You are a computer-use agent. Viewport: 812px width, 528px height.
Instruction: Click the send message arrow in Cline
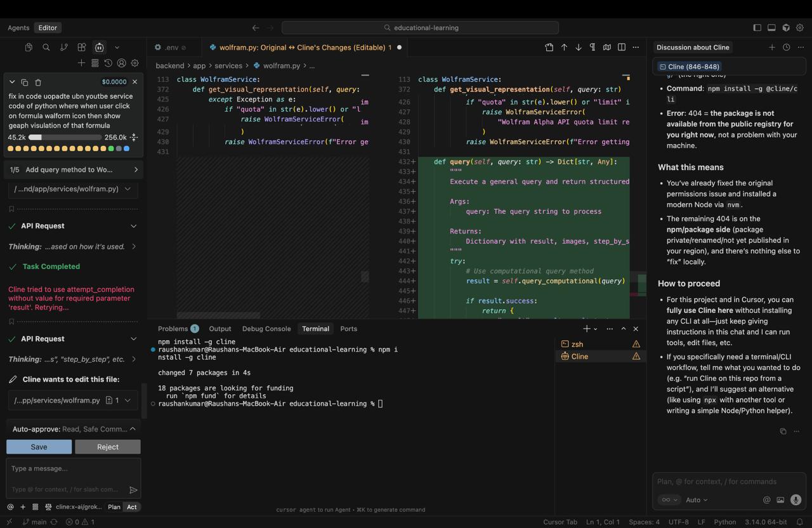point(133,490)
